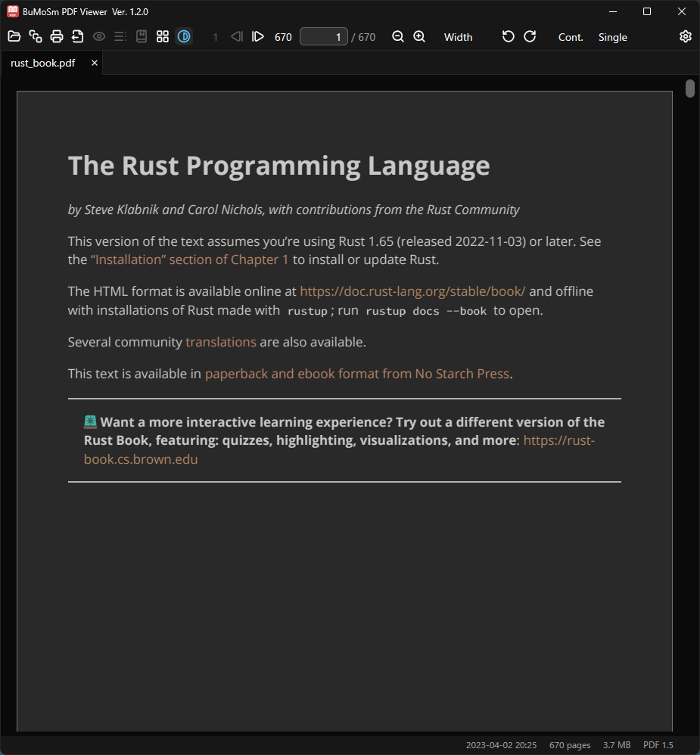Switch to Cont. continuous view mode
The width and height of the screenshot is (700, 755).
tap(571, 37)
